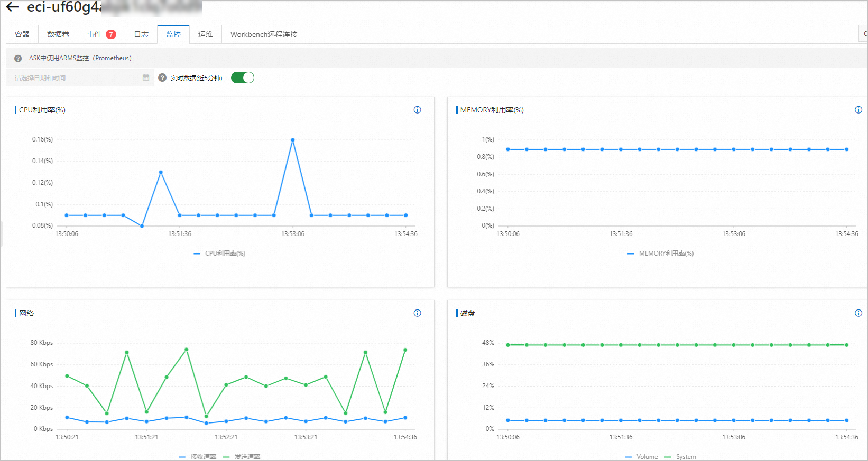Viewport: 868px width, 461px height.
Task: Click the 磁盘 panel title
Action: point(467,313)
